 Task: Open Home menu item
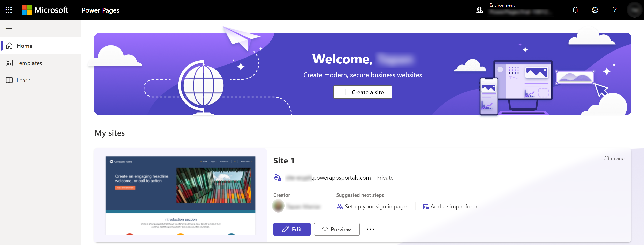(24, 46)
